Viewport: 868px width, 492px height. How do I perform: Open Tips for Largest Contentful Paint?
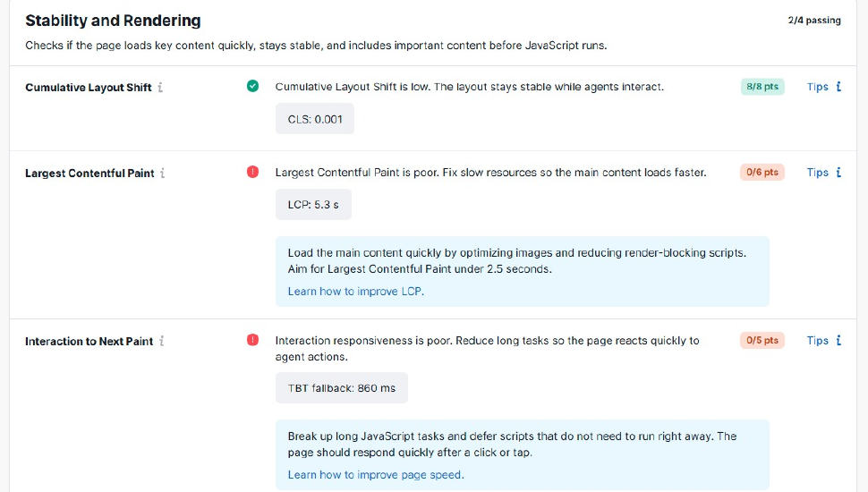[817, 173]
